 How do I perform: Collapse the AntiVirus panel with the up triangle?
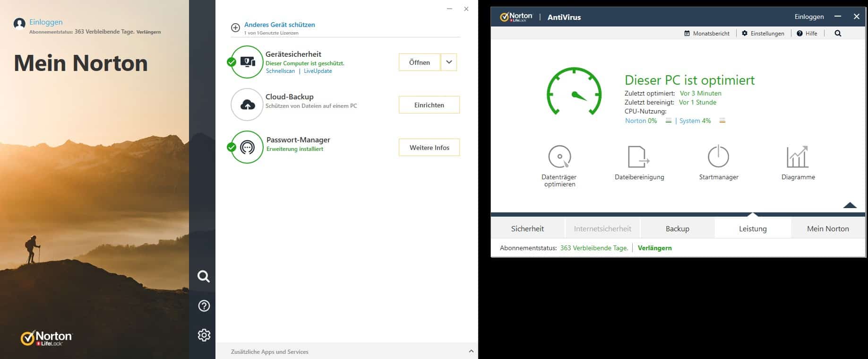[850, 205]
